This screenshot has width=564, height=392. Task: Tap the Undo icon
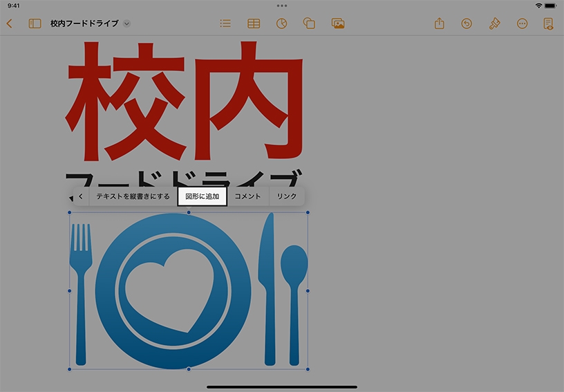(467, 24)
